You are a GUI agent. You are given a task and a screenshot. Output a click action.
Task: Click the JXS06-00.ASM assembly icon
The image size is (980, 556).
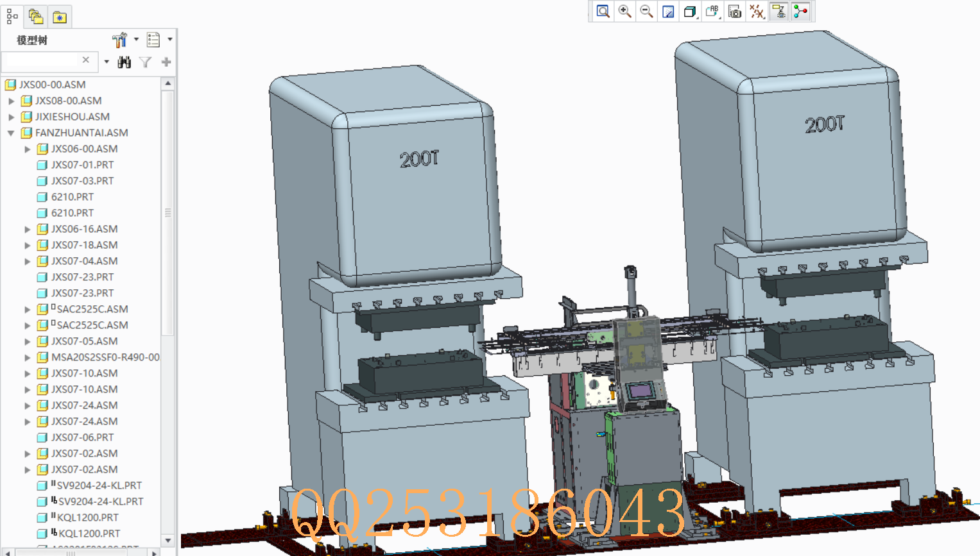[42, 149]
